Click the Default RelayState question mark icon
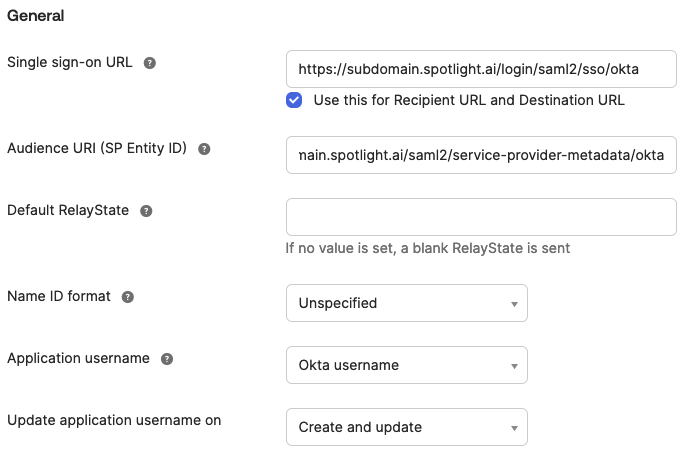The height and width of the screenshot is (457, 685). pyautogui.click(x=146, y=211)
